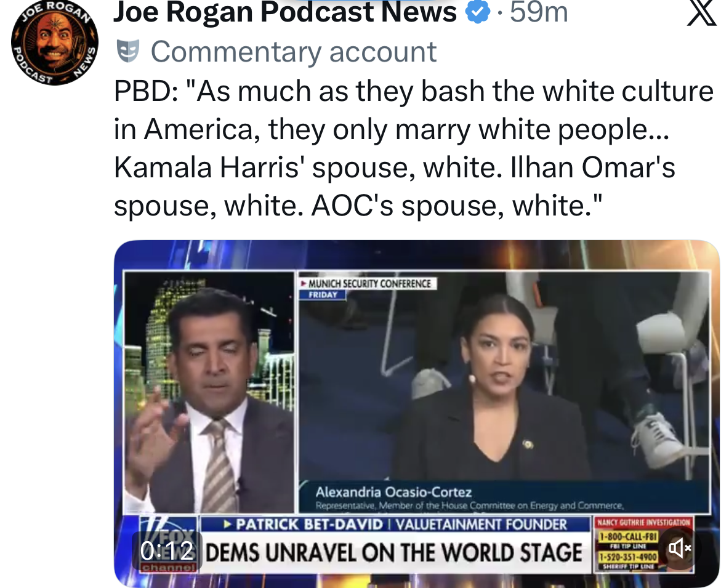Image resolution: width=721 pixels, height=588 pixels.
Task: Click the Ocasio-Cortez conference video pane
Action: [x=504, y=392]
